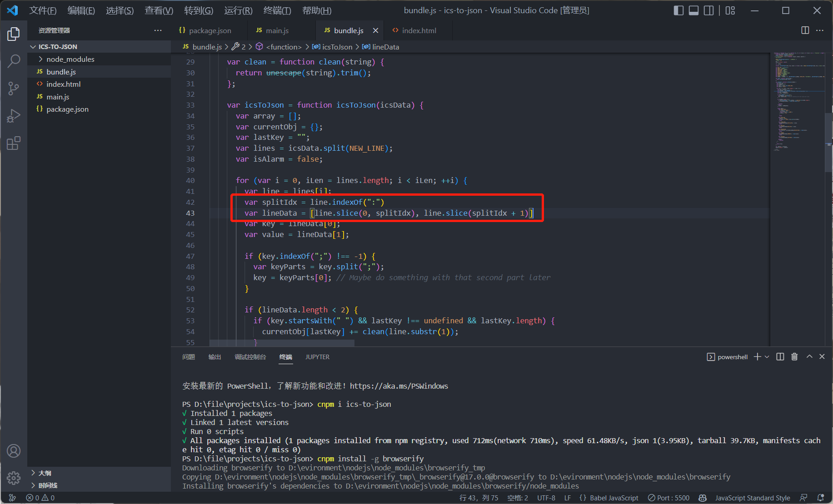Click the editor minimap code overview
Image resolution: width=833 pixels, height=504 pixels.
(797, 100)
